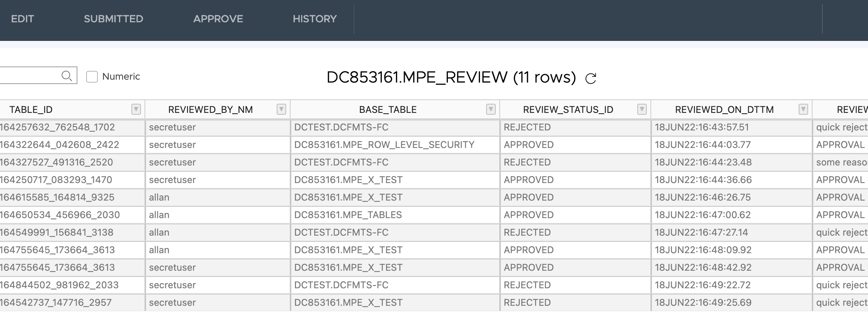868x312 pixels.
Task: Select timestamp 18JUN22:16:49:25.69 cell
Action: (x=703, y=303)
